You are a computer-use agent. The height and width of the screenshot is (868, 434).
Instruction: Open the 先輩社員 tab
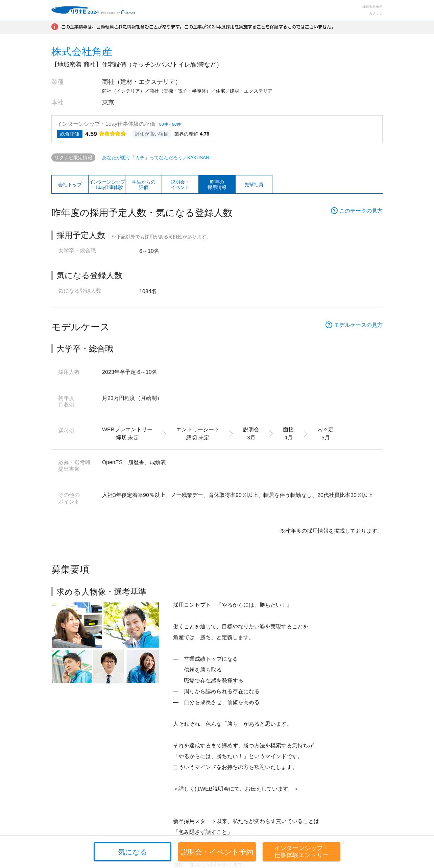point(254,185)
